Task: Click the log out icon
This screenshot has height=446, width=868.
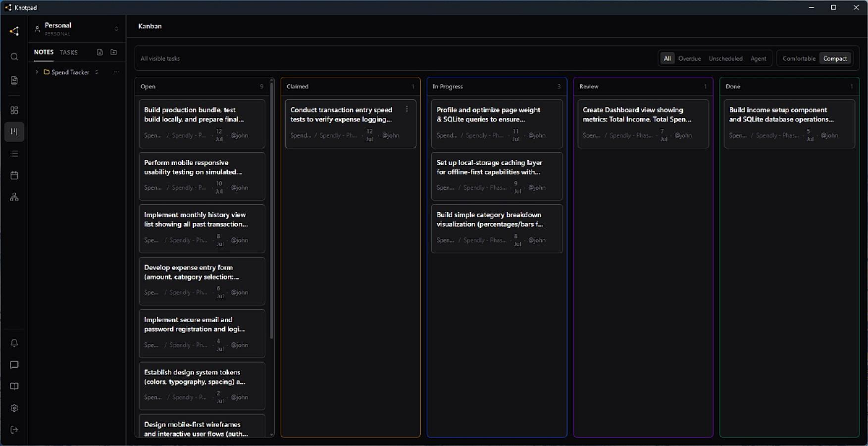Action: click(14, 430)
